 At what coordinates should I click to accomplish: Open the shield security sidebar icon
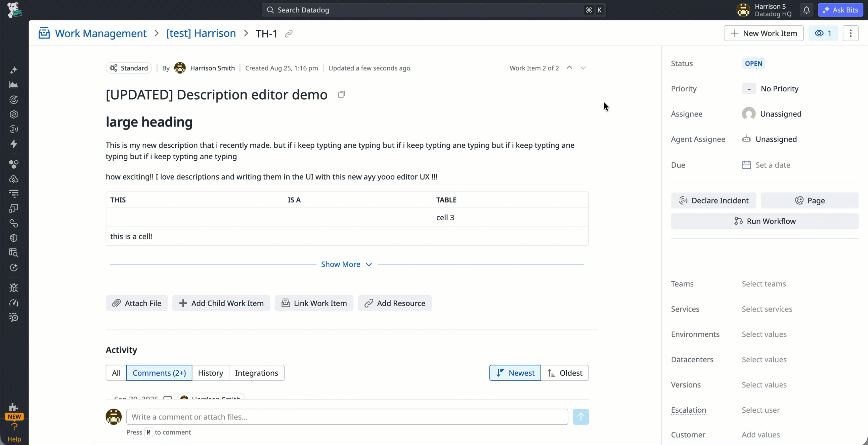tap(14, 238)
